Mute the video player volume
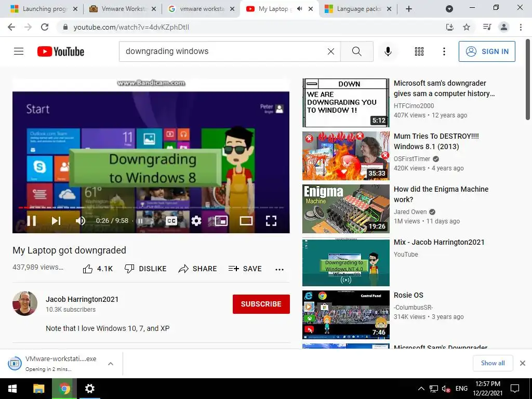Viewport: 532px width, 399px height. (x=81, y=221)
